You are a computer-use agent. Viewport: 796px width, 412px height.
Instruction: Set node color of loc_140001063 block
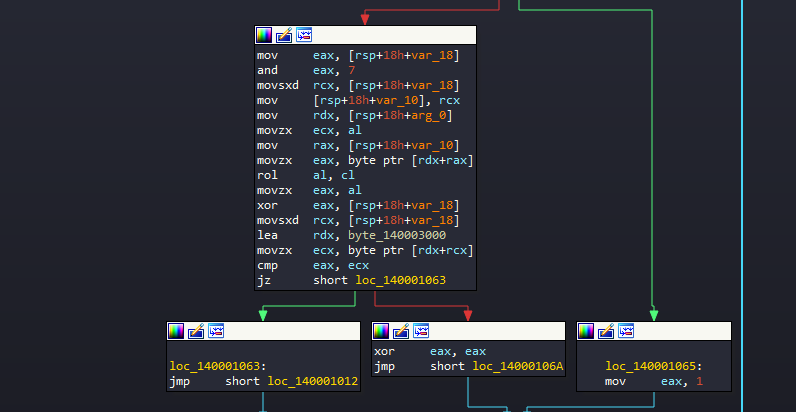(176, 331)
